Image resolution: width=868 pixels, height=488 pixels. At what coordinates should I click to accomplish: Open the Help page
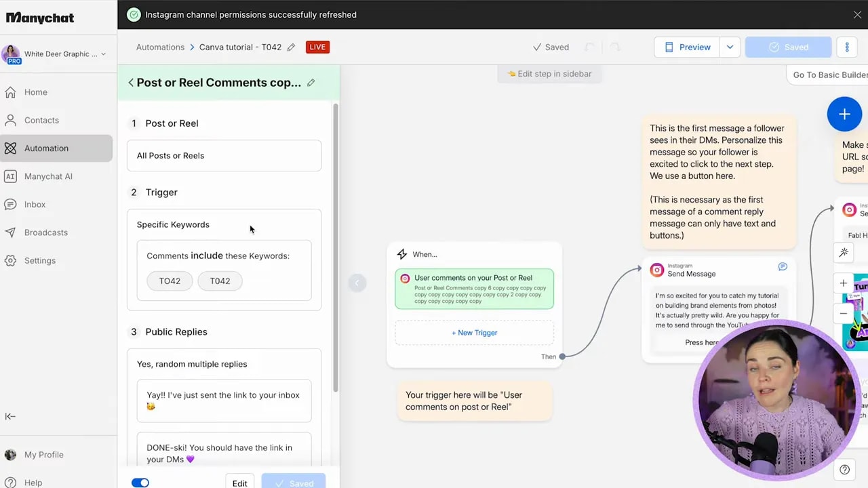click(33, 483)
